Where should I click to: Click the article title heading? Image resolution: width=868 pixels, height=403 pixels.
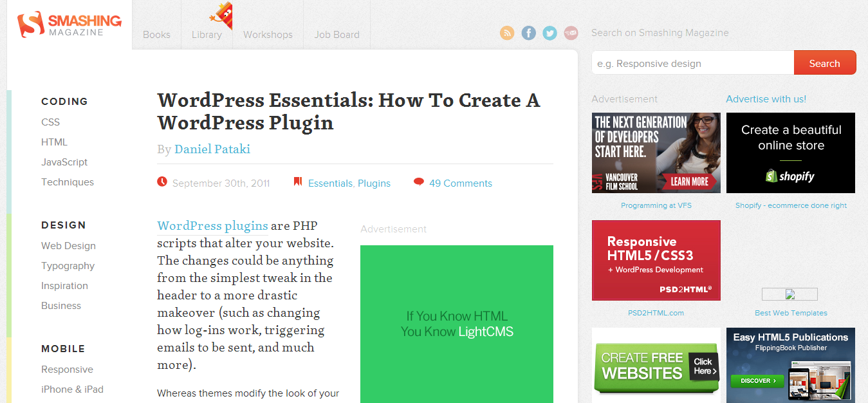pos(348,111)
